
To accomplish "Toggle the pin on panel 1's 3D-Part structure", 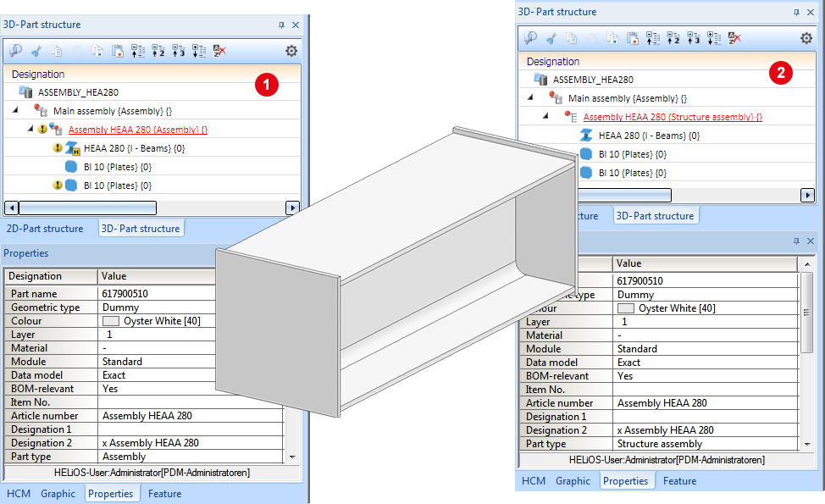I will [282, 25].
